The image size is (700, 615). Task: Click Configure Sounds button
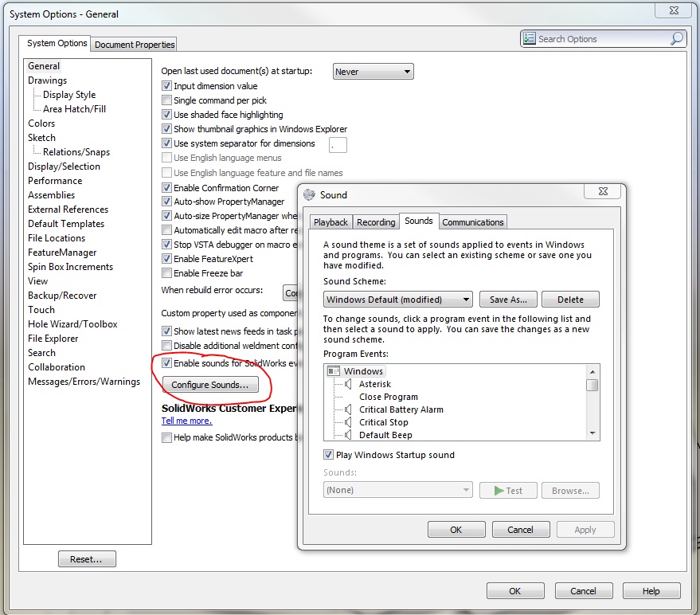(x=210, y=385)
